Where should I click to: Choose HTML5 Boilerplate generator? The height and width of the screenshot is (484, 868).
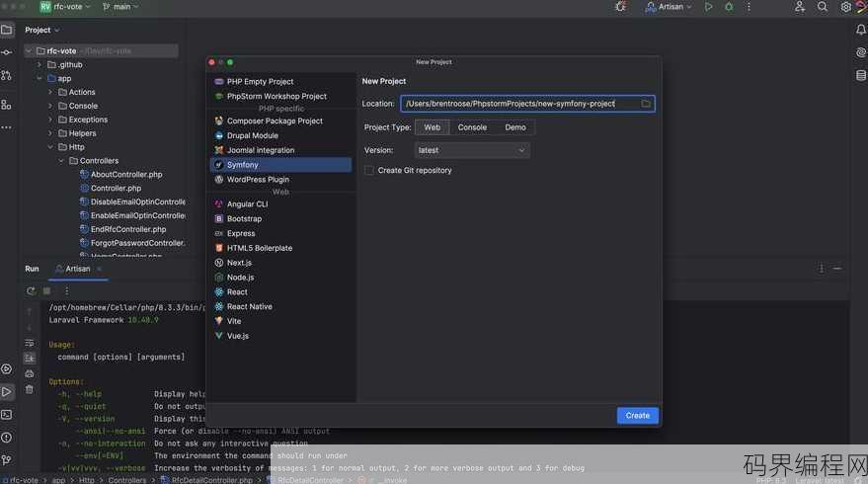pos(280,248)
